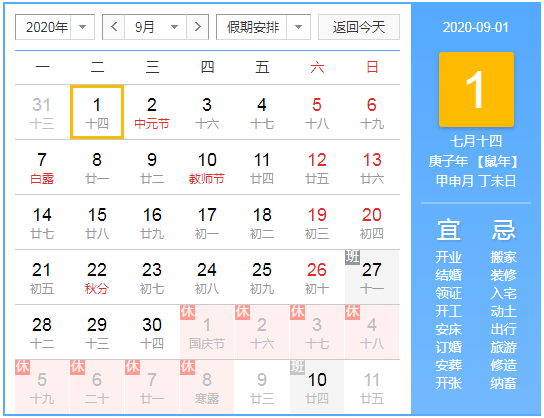Image resolution: width=544 pixels, height=418 pixels.
Task: Select October 5 holiday-marked cell
Action: (42, 387)
